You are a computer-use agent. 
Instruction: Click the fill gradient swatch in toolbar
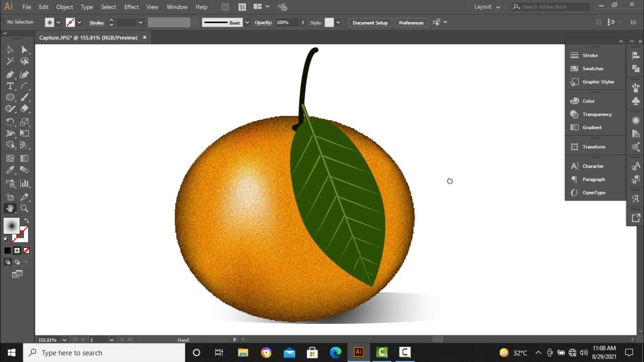coord(11,226)
